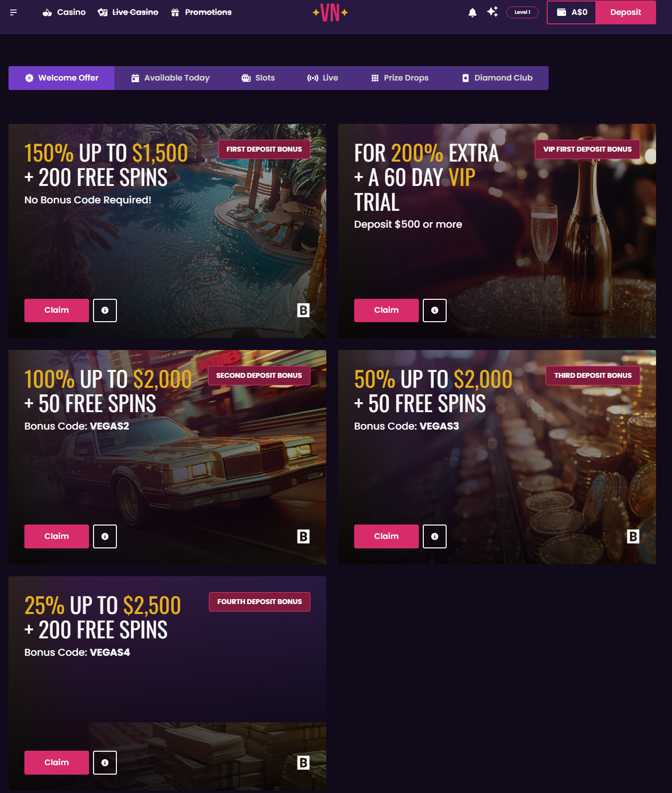The width and height of the screenshot is (672, 793).
Task: Click the Deposit button
Action: pos(626,12)
